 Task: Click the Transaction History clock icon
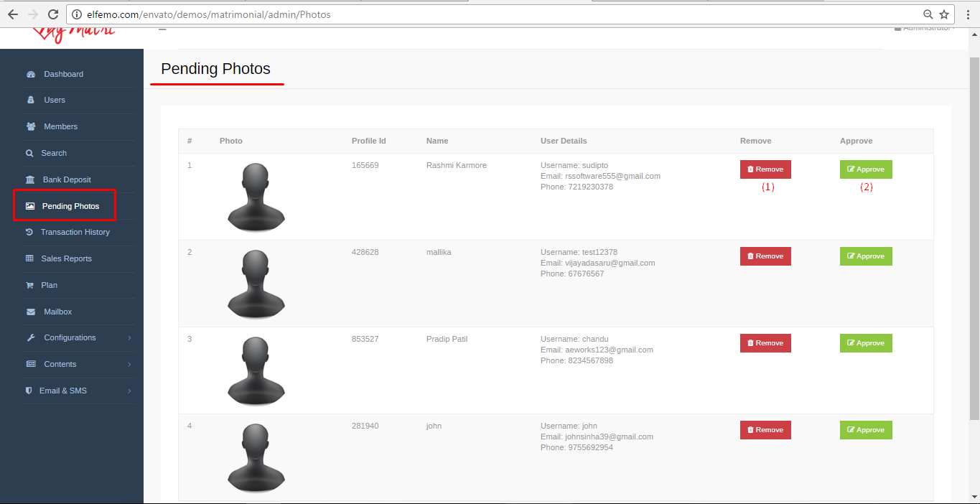click(x=29, y=232)
